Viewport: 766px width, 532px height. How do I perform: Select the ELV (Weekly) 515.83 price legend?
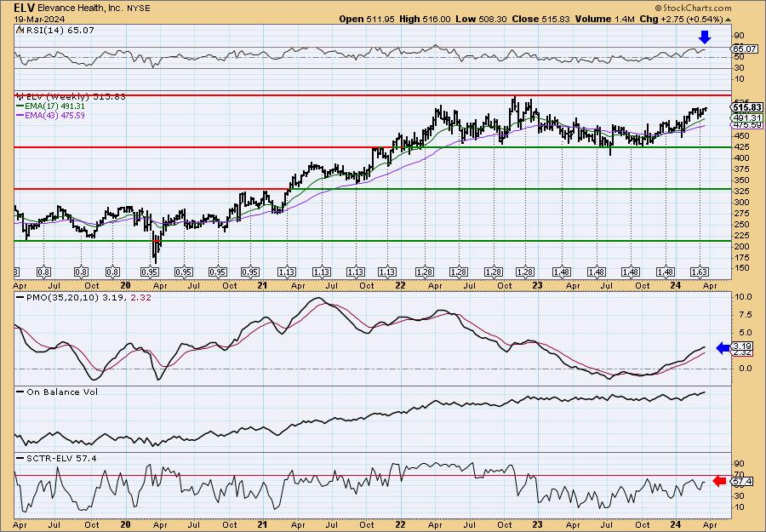(71, 97)
